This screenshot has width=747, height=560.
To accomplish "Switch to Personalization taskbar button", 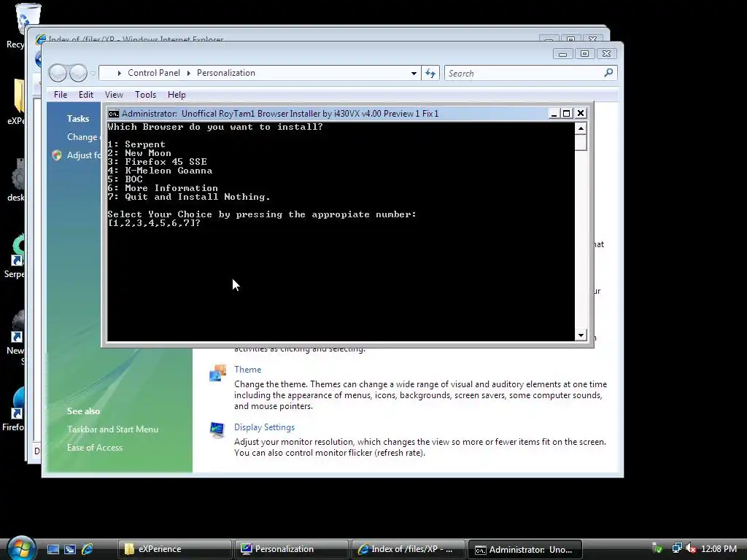I will click(x=292, y=549).
